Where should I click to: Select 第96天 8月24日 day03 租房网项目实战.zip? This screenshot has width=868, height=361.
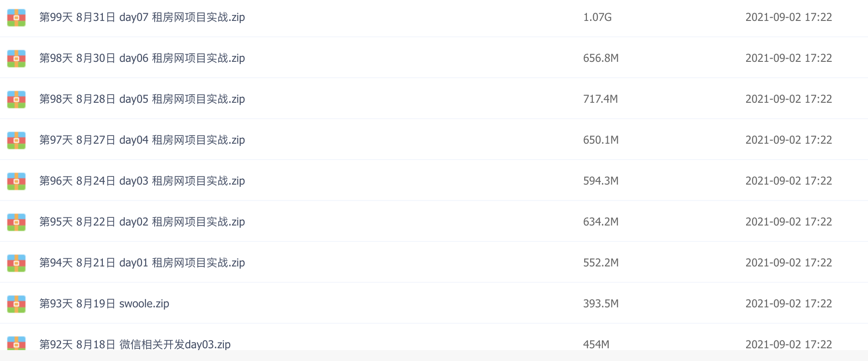pyautogui.click(x=142, y=181)
